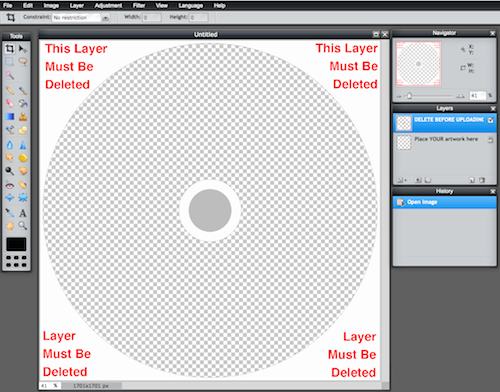
Task: Select the Paint Bucket tool
Action: 23,103
